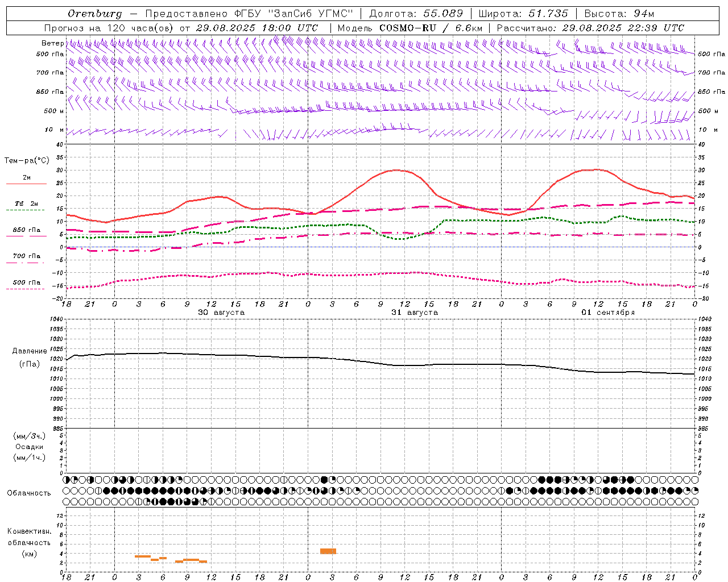Viewport: 728px width, 582px height.
Task: Click the Td 2м legend entry
Action: click(27, 203)
